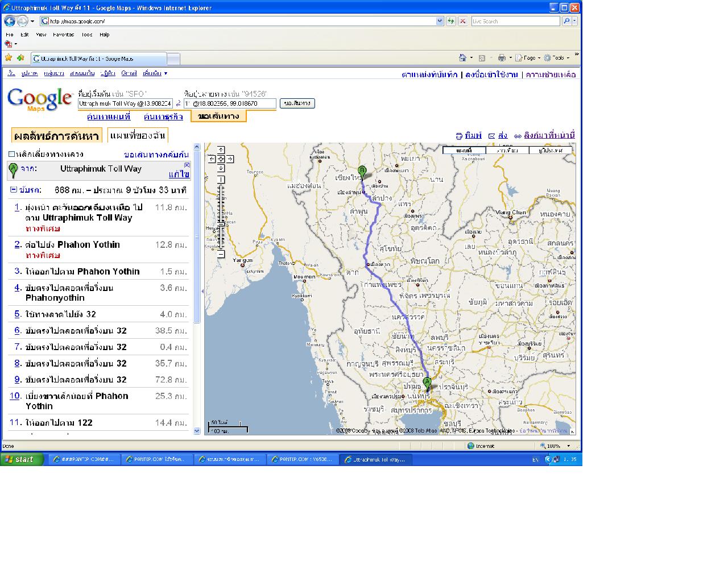Open the View menu
The width and height of the screenshot is (728, 582).
[41, 35]
